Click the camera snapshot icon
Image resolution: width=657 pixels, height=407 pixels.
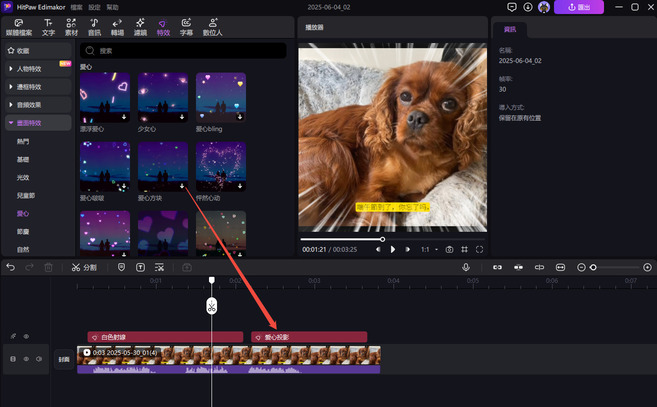449,249
